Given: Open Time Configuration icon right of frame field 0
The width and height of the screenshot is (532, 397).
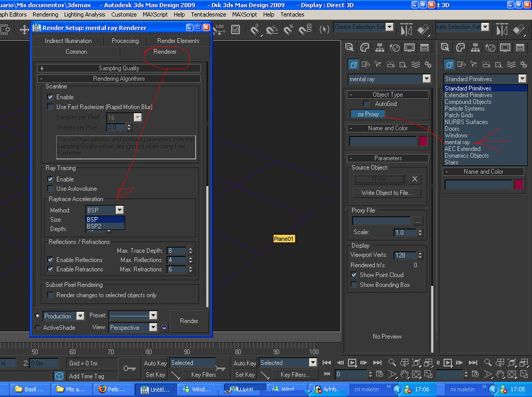Looking at the screenshot, I should (380, 374).
